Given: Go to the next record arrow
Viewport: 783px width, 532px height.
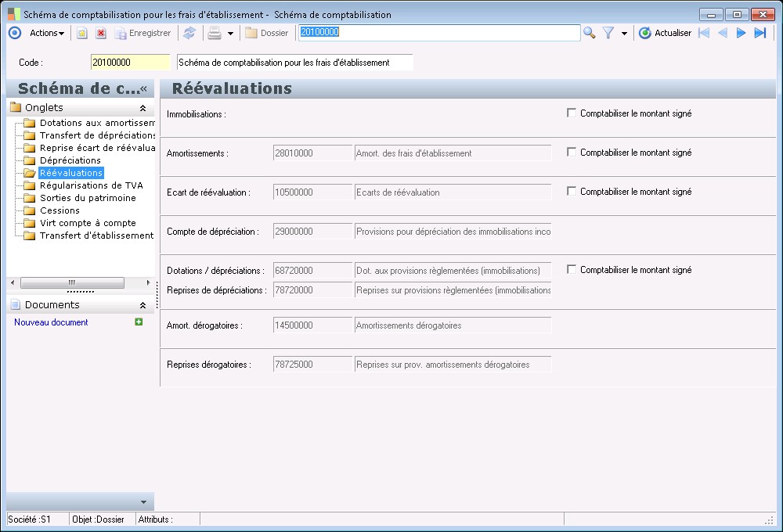Looking at the screenshot, I should point(741,33).
